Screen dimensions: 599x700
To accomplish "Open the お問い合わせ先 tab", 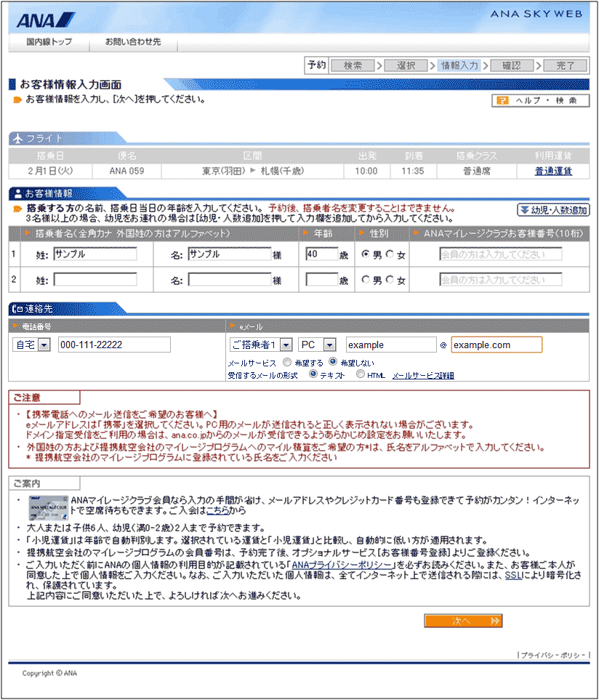I will [133, 42].
